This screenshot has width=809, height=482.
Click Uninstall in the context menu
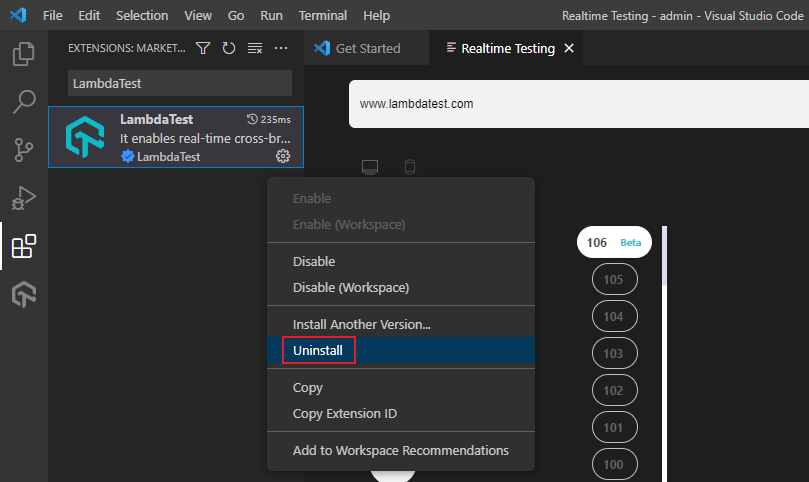pyautogui.click(x=401, y=350)
